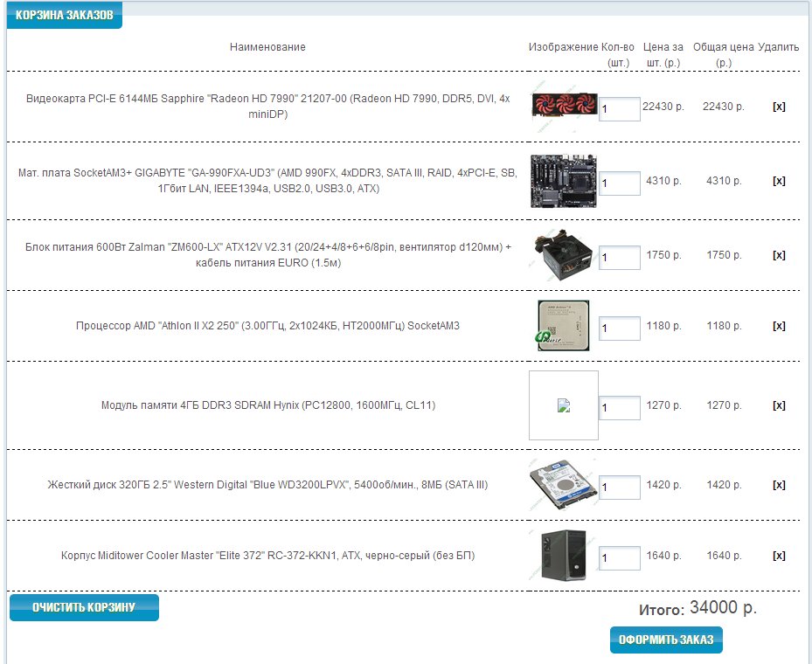Click the unit price 1420 р.
This screenshot has width=812, height=664.
pyautogui.click(x=664, y=485)
